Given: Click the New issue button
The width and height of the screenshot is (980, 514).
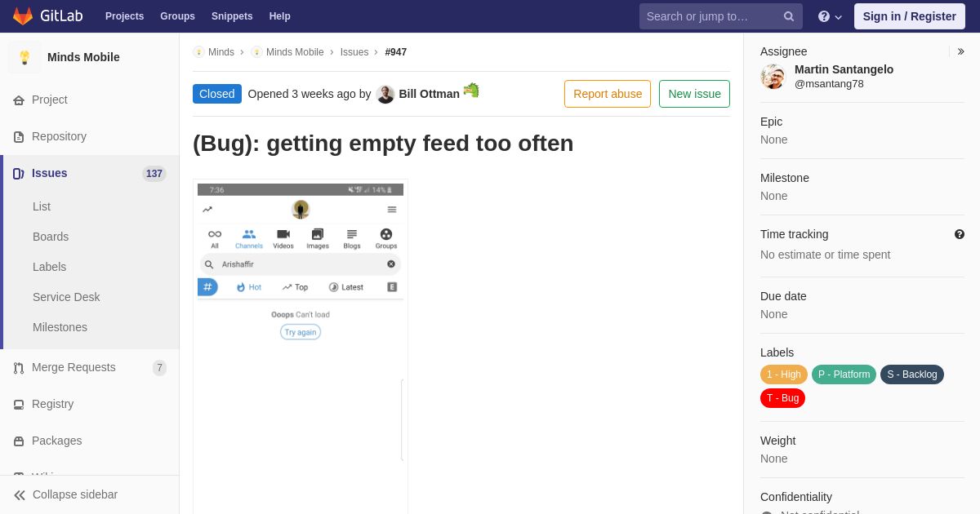Looking at the screenshot, I should click(x=694, y=94).
